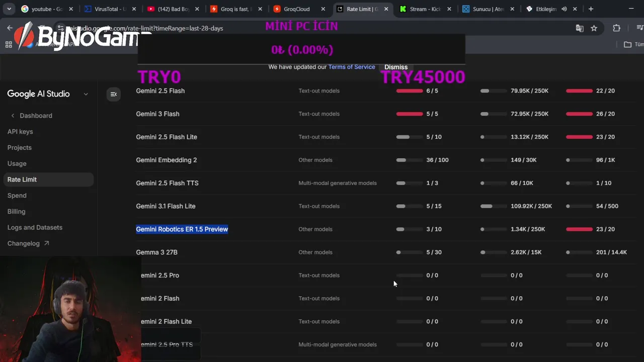The width and height of the screenshot is (644, 362).
Task: Click Gemini 3 Flash 26 / 20 progress bar
Action: coord(579,114)
